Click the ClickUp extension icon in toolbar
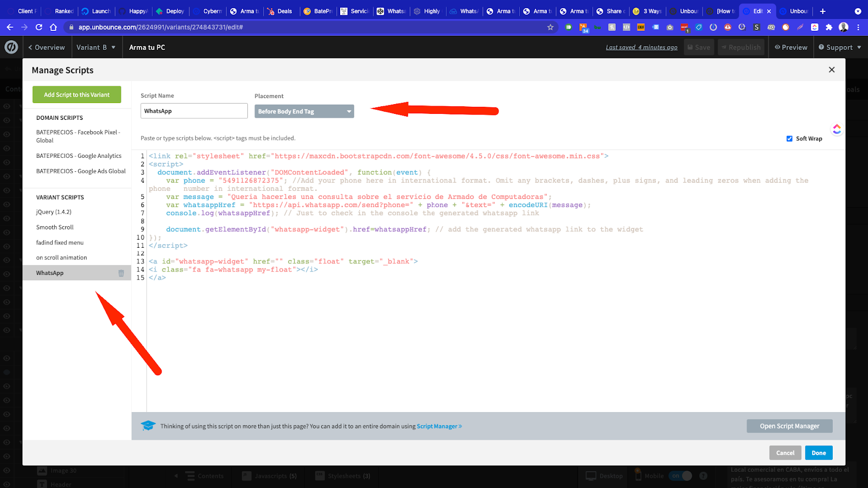The image size is (868, 488). (x=814, y=27)
